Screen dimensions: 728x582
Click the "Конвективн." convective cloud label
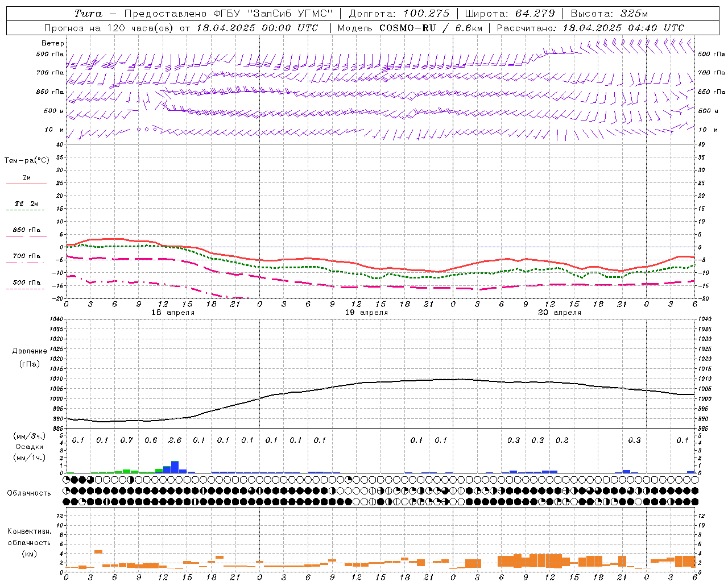coord(29,531)
